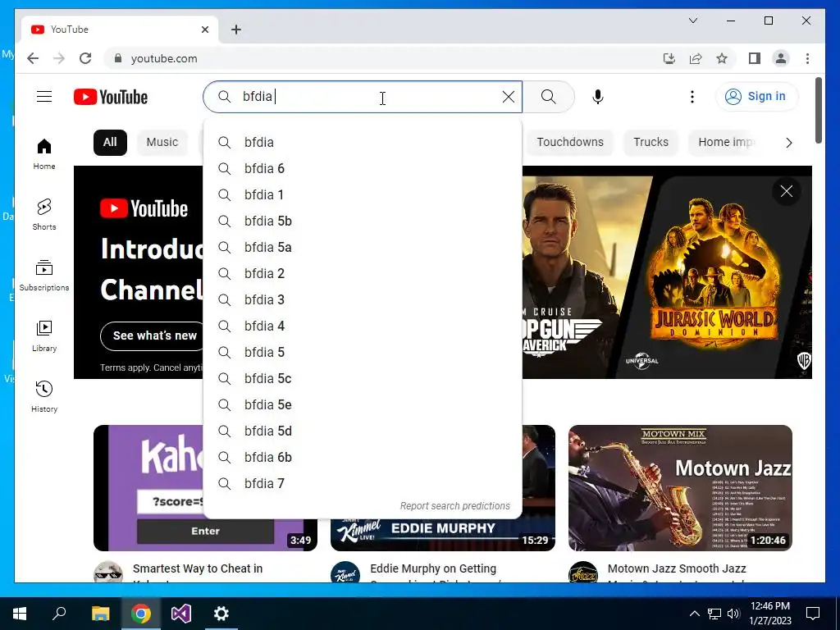
Task: Choose the 'bfdia 1' suggestion
Action: [x=363, y=195]
